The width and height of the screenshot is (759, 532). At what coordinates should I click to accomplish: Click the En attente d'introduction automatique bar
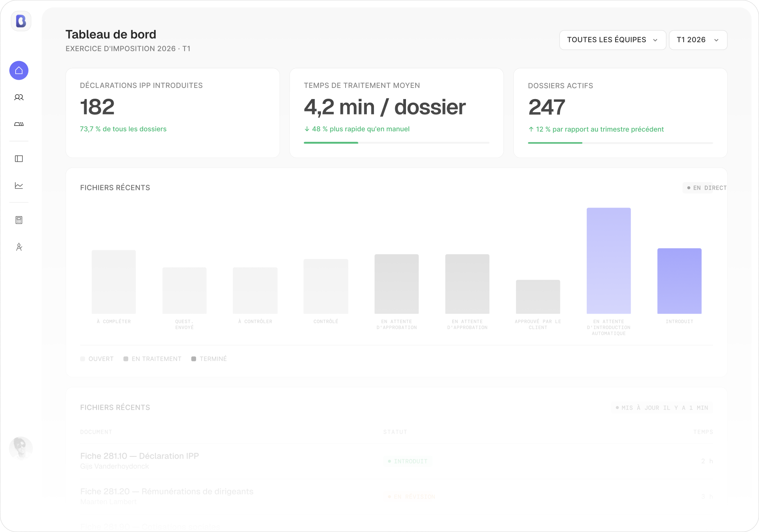click(x=609, y=261)
